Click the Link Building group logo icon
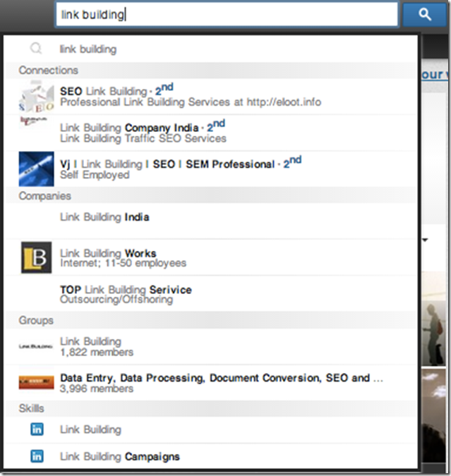Screen dimensions: 451x476 pyautogui.click(x=36, y=346)
